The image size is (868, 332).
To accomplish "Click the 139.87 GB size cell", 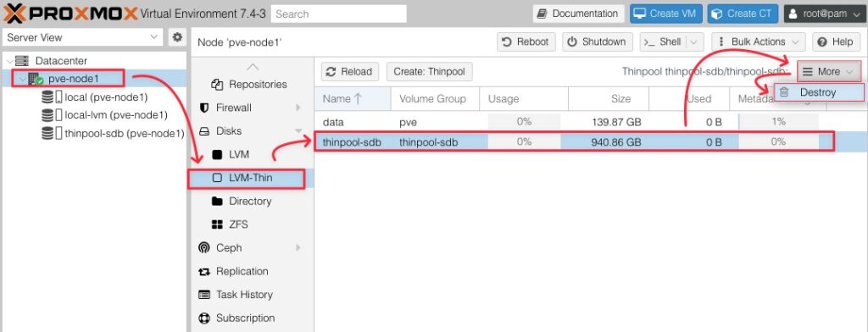I will click(608, 121).
